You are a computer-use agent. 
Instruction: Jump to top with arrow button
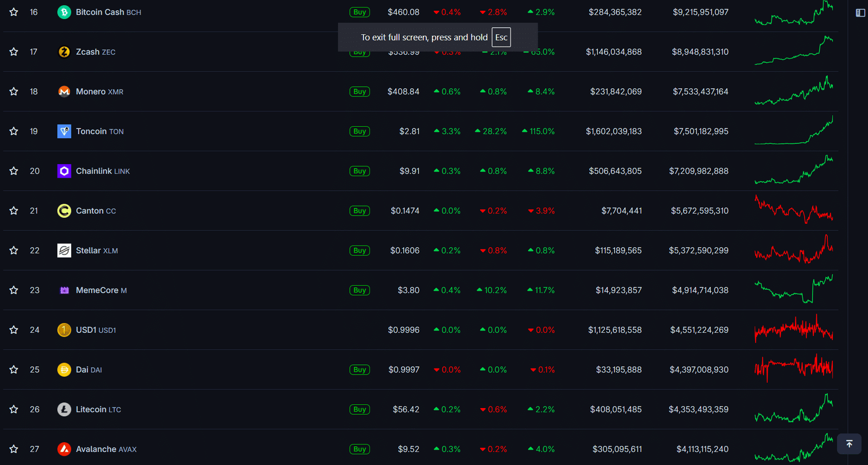click(x=849, y=444)
